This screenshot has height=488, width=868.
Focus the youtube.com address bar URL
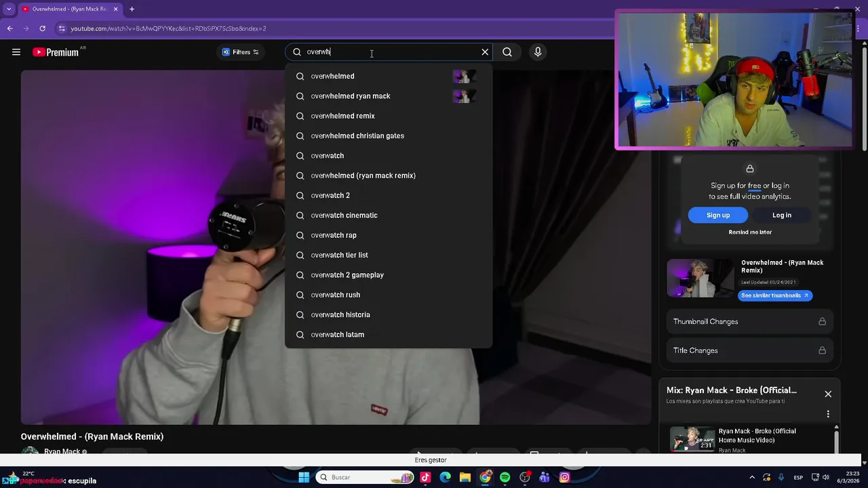tap(168, 28)
